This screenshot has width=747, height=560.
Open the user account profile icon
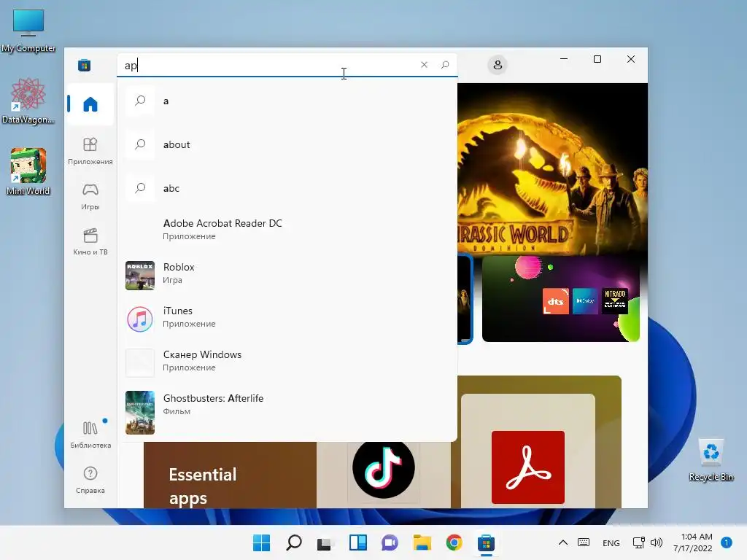[498, 65]
